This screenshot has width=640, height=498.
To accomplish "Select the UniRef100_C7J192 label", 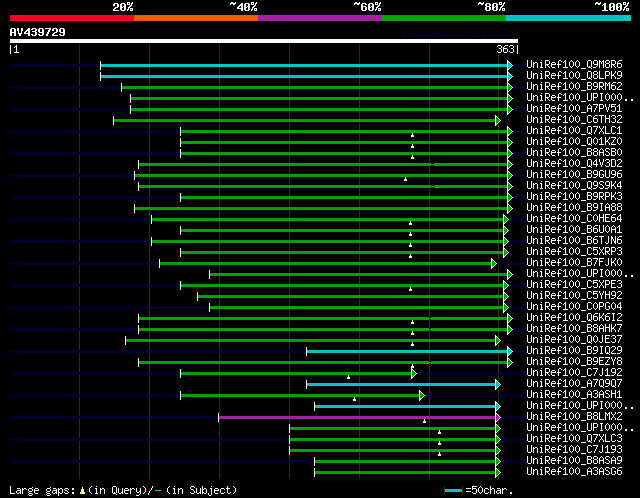I will pyautogui.click(x=574, y=372).
